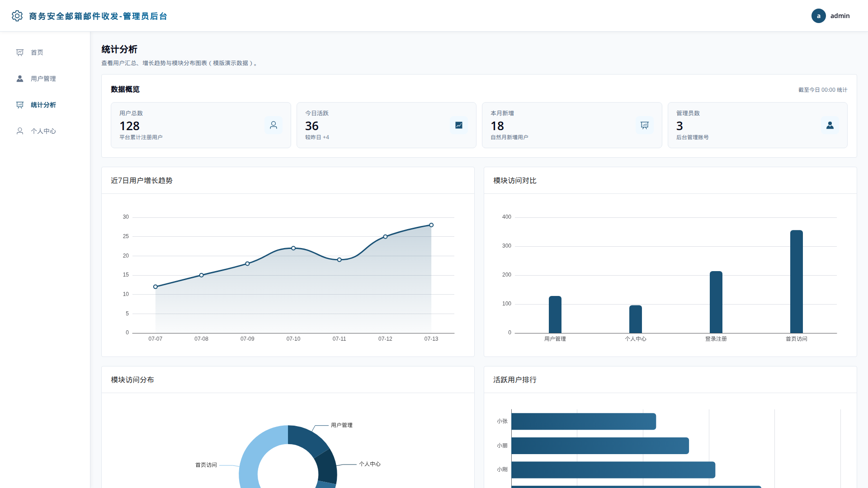Click the 个人中心 donut segment label
This screenshot has width=868, height=488.
pyautogui.click(x=370, y=465)
